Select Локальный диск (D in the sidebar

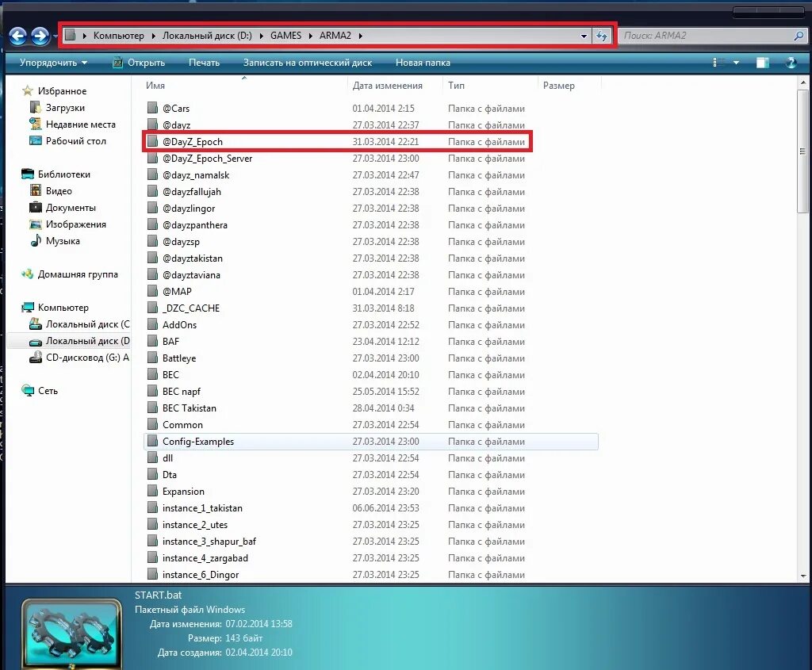tap(87, 341)
